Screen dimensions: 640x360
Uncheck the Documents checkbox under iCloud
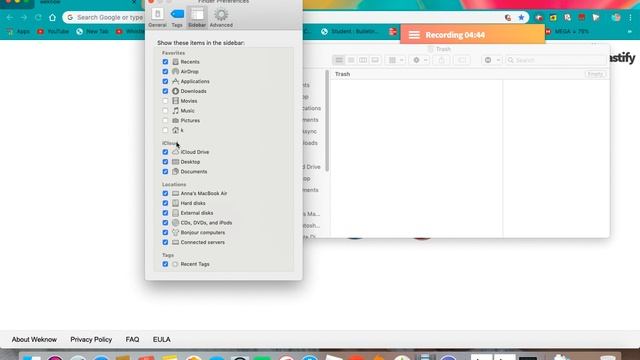[165, 171]
